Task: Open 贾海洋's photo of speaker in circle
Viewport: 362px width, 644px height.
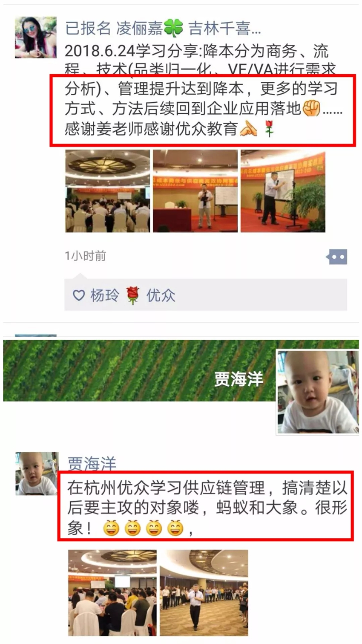Action: [x=204, y=593]
